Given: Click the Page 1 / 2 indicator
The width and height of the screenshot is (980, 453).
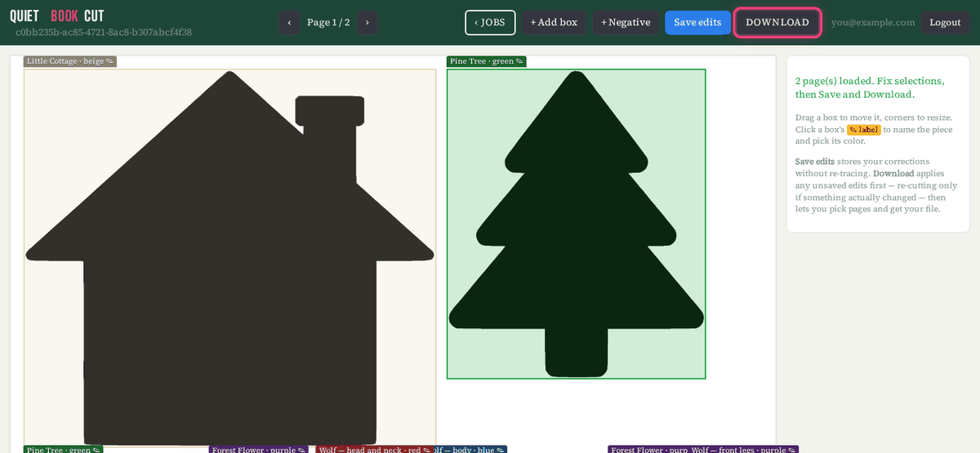Looking at the screenshot, I should pos(328,22).
